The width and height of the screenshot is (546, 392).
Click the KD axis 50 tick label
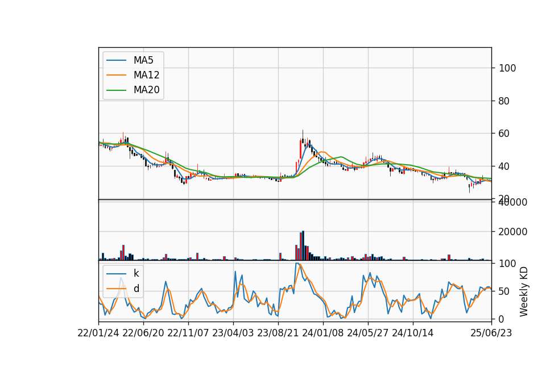pyautogui.click(x=504, y=291)
